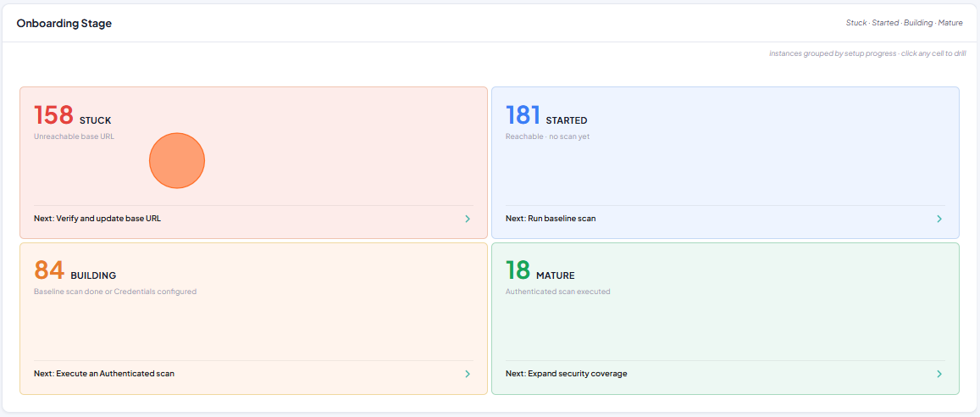Click 'Authenticated scan executed' description

pyautogui.click(x=557, y=292)
